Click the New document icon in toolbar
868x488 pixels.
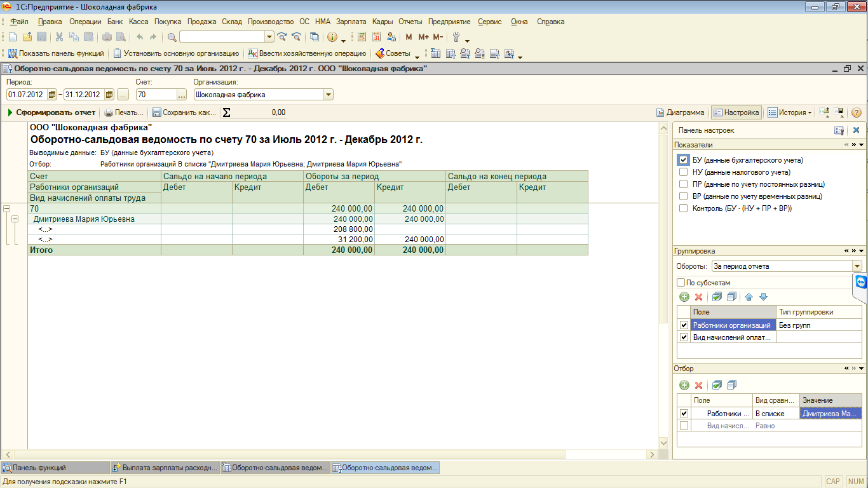[x=12, y=37]
